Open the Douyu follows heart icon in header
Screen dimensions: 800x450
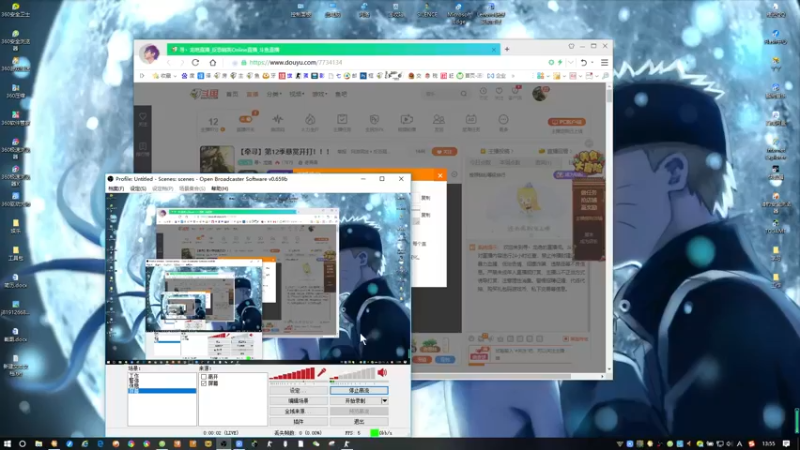[499, 91]
